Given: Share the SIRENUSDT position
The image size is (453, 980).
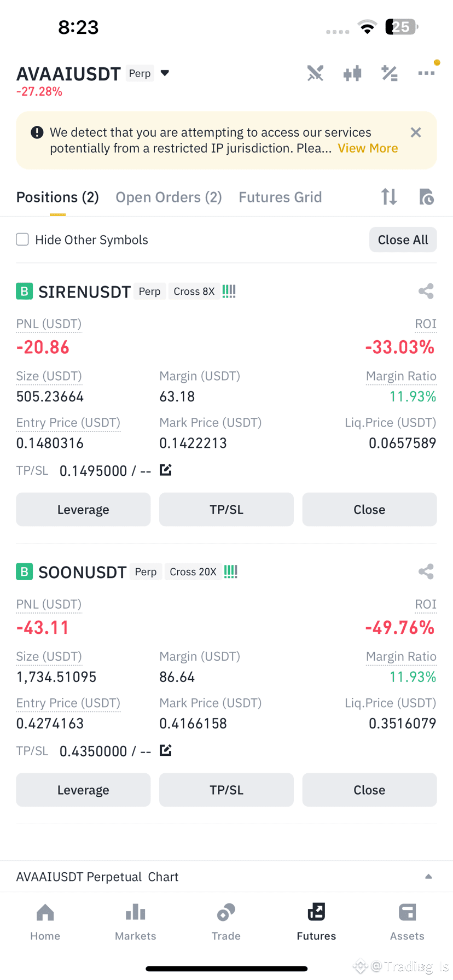Looking at the screenshot, I should pos(426,291).
